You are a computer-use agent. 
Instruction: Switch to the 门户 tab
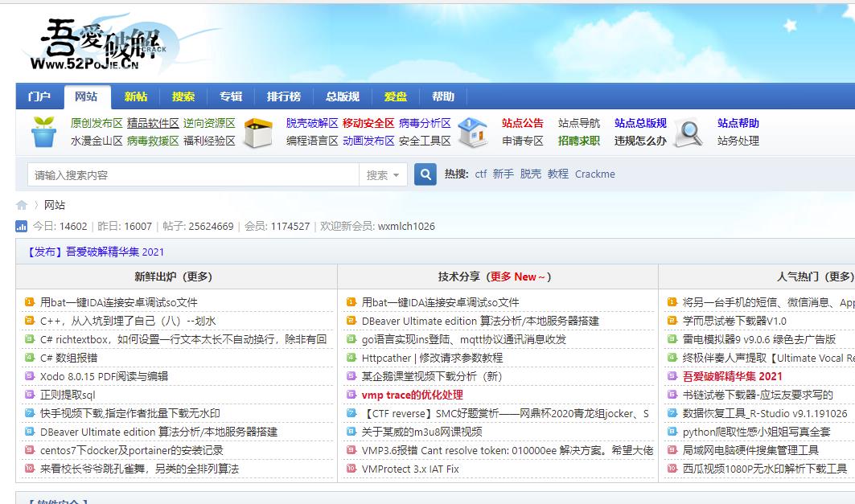[x=39, y=96]
